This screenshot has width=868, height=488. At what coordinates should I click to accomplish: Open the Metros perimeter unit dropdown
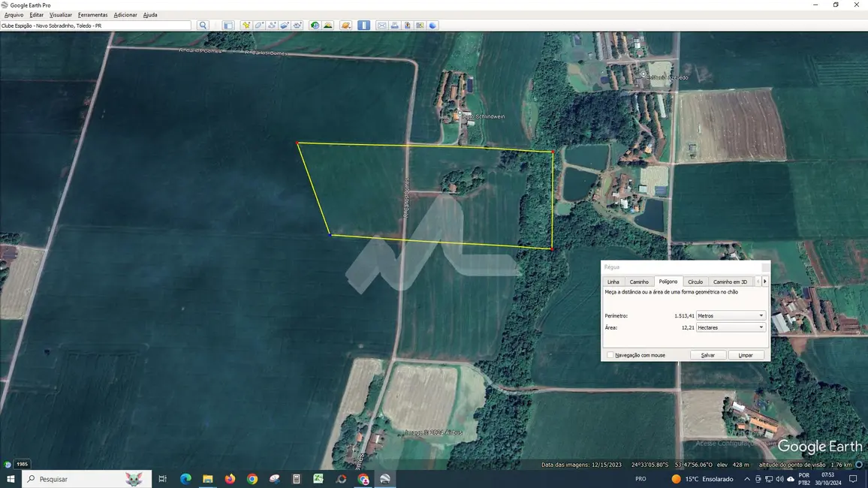[x=731, y=316]
